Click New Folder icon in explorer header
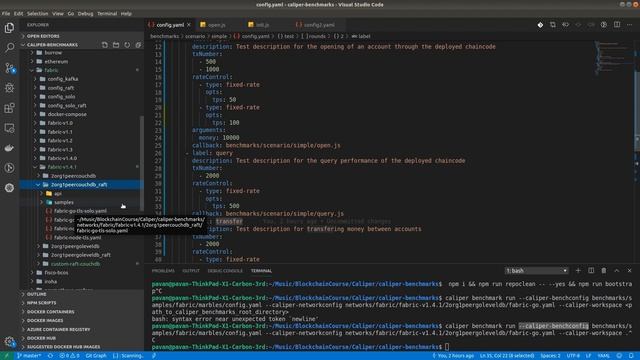This screenshot has height=360, width=640. [x=116, y=44]
